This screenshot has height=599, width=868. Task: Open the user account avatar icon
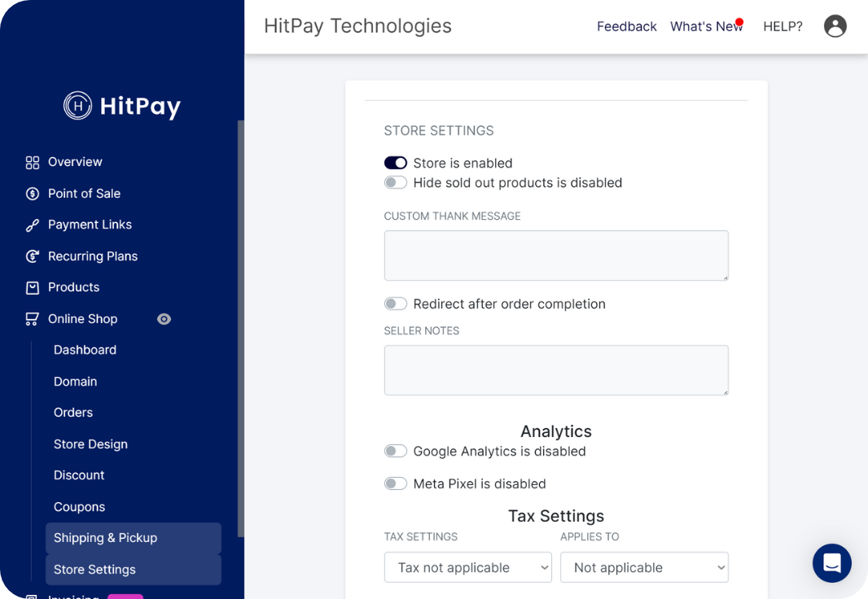tap(835, 26)
